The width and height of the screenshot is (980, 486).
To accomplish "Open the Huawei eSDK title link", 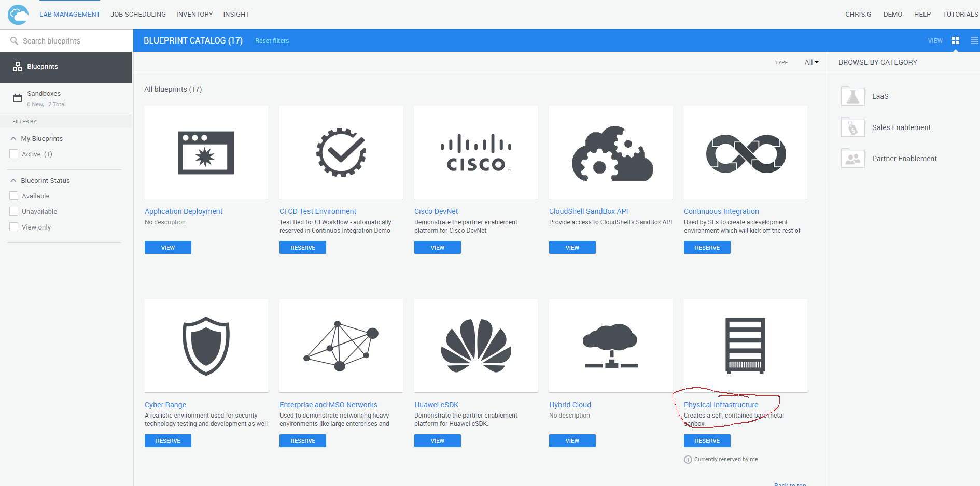I will (436, 405).
